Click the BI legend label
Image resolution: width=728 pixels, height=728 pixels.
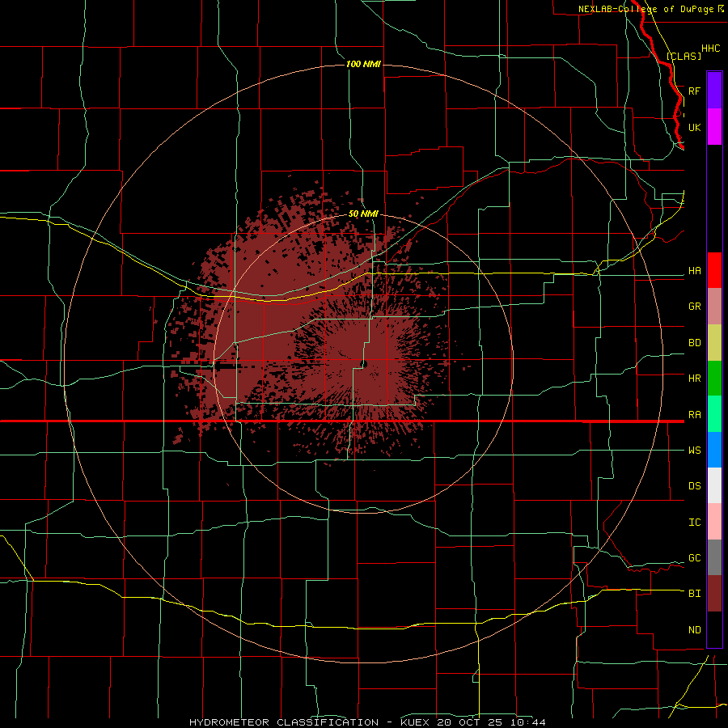(694, 594)
